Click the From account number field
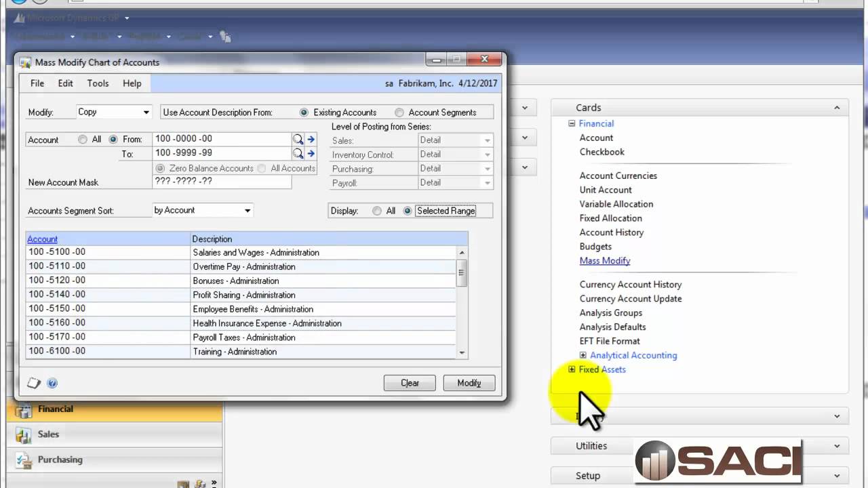The width and height of the screenshot is (868, 488). click(x=222, y=139)
